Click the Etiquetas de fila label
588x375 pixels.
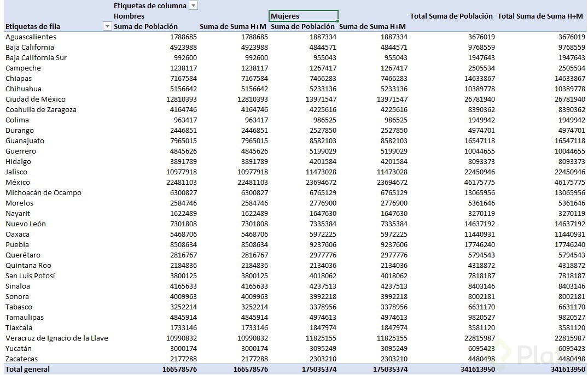click(33, 27)
